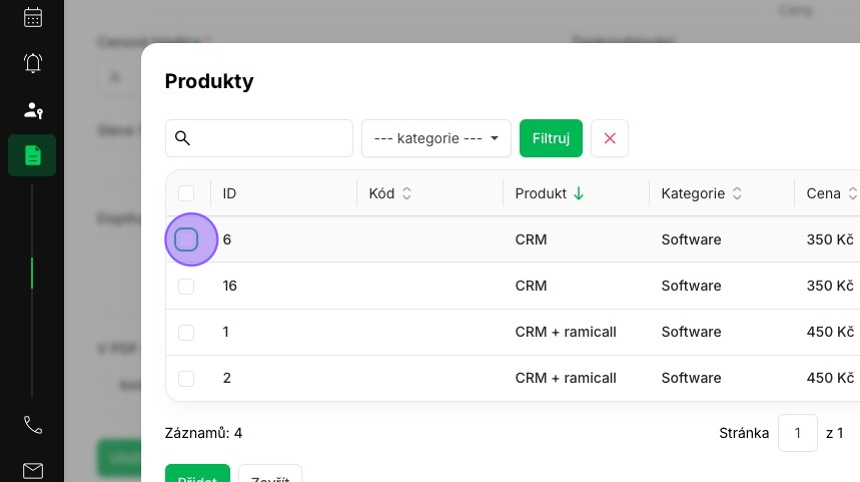Click the Záznamů: 4 record count
Image resolution: width=860 pixels, height=482 pixels.
[203, 433]
